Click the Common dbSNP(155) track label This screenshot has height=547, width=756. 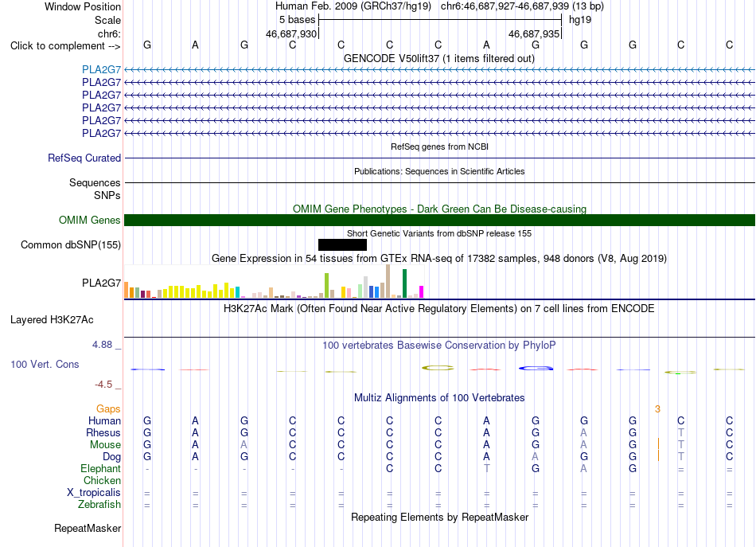[x=70, y=244]
